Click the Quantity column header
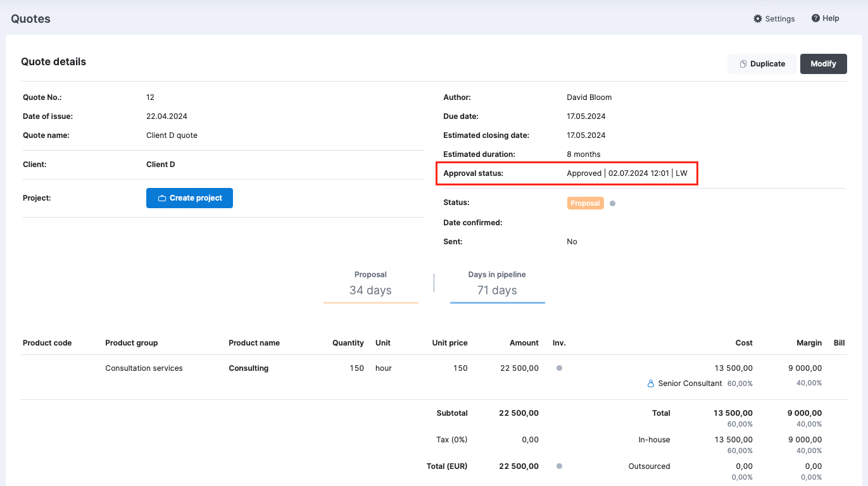 pos(348,343)
